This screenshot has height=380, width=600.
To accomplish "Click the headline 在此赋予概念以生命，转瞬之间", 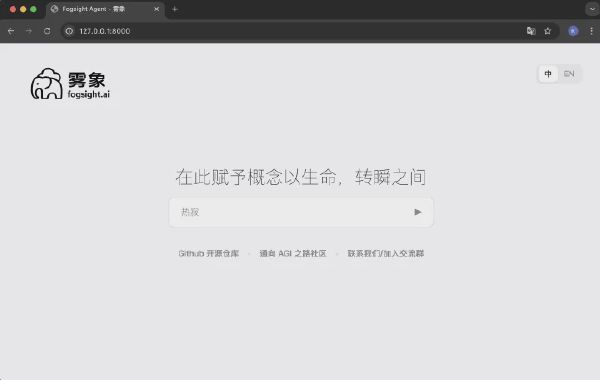I will pos(301,177).
